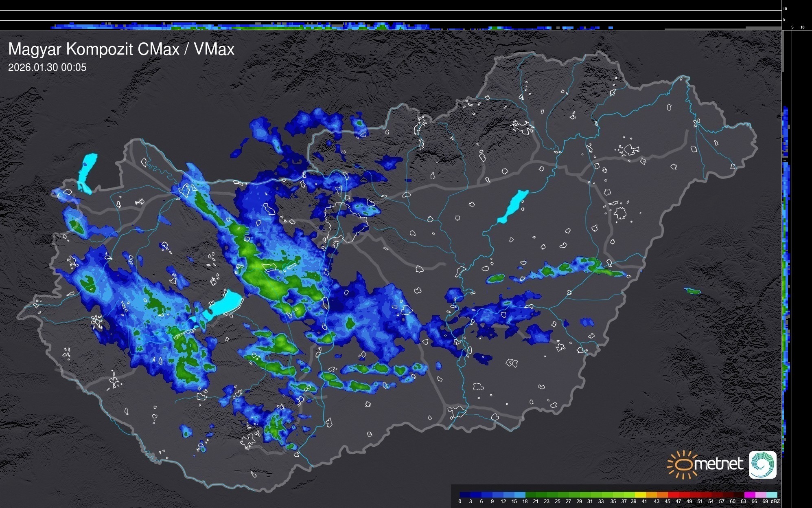Click the 2026.01.30 00:05 timestamp
This screenshot has height=508, width=812.
click(47, 67)
